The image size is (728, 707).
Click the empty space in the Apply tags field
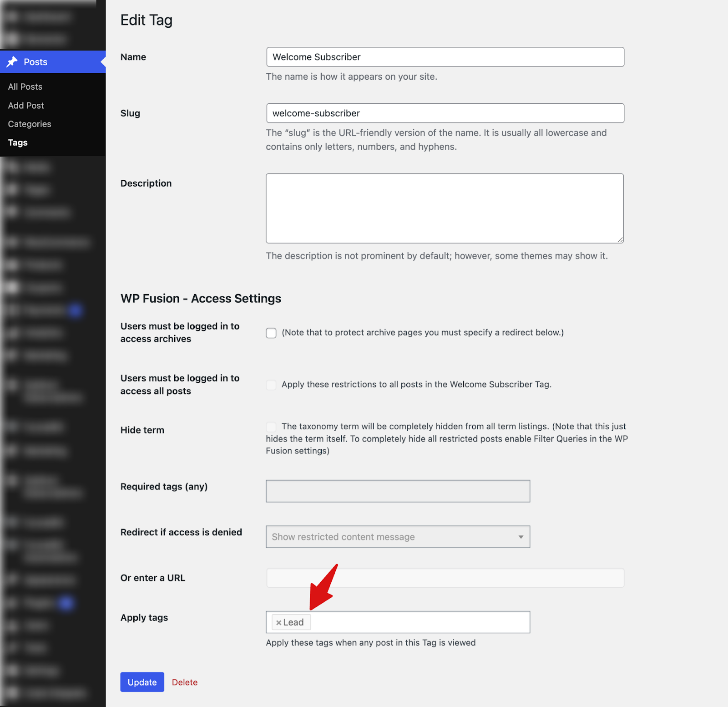tap(419, 622)
